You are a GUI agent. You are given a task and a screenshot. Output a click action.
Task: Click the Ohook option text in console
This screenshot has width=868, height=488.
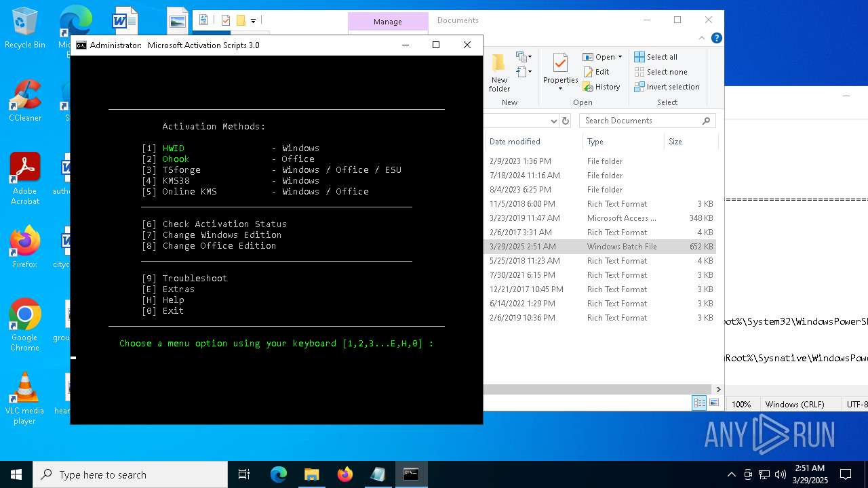176,159
